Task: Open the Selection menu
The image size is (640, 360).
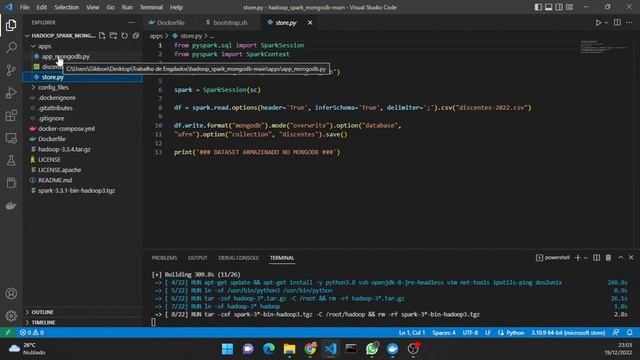Action: [x=67, y=7]
